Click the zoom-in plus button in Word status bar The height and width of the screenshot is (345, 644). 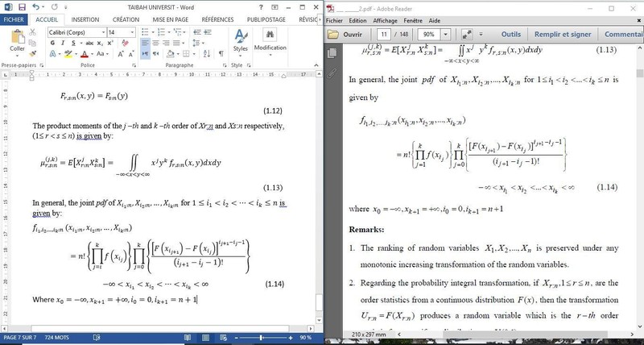coord(291,338)
